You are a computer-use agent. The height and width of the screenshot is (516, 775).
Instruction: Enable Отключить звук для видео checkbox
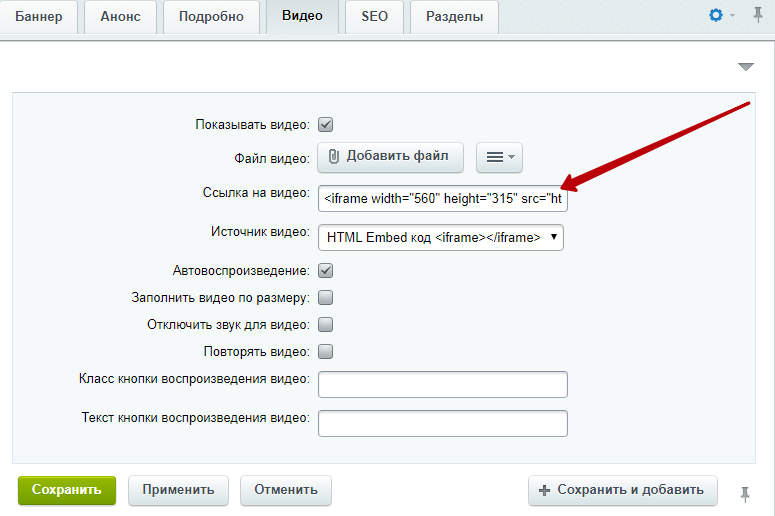pyautogui.click(x=325, y=325)
